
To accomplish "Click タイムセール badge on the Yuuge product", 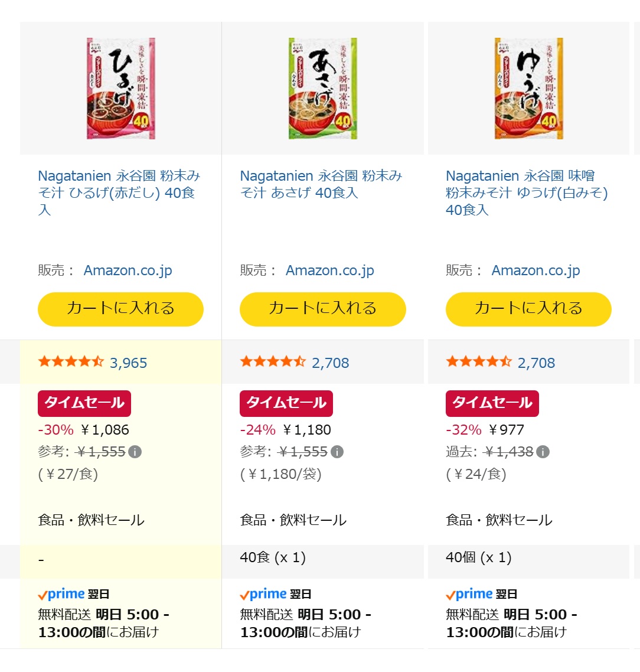I will [x=492, y=403].
